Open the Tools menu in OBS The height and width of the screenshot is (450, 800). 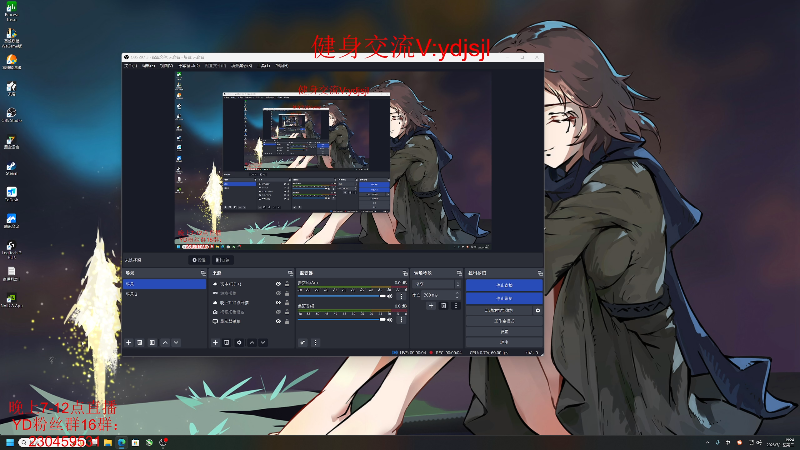click(266, 66)
